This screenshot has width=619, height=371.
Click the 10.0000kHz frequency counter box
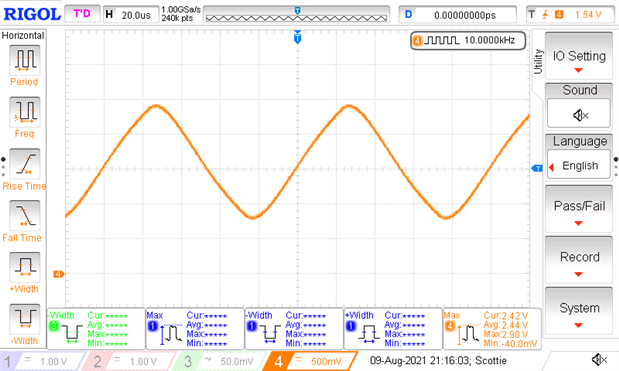468,40
